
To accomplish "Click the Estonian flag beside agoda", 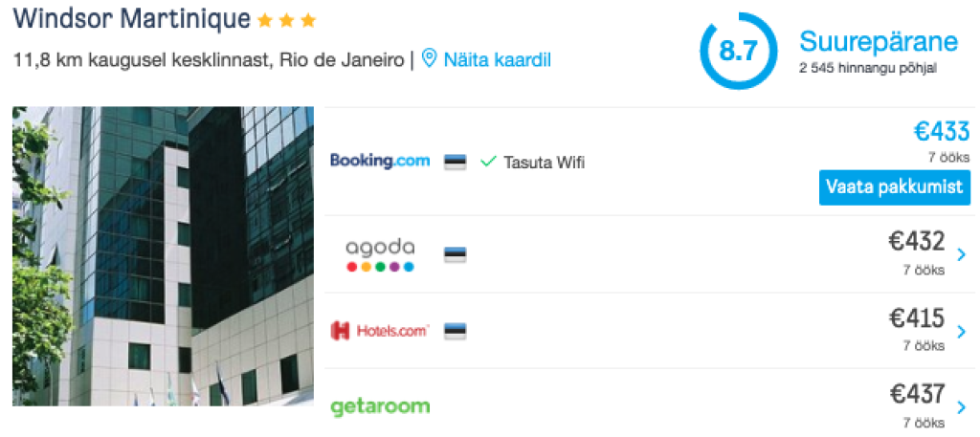I will click(456, 255).
